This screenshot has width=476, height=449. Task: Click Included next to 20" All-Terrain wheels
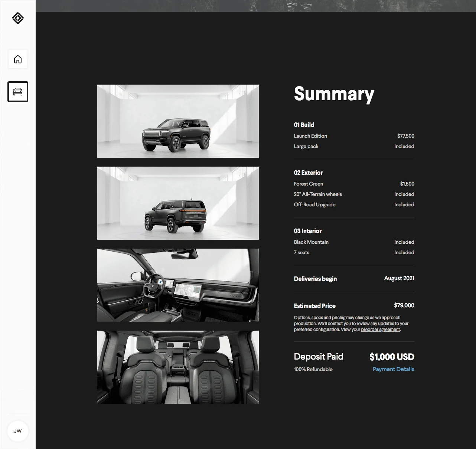pyautogui.click(x=404, y=194)
